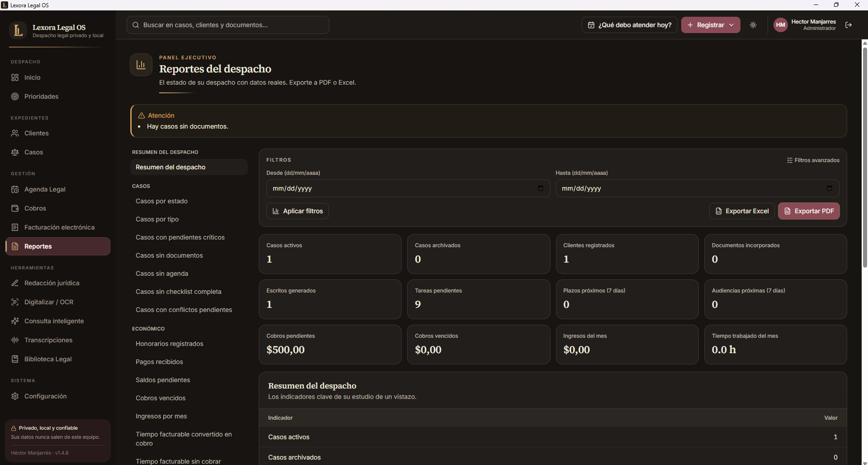Open the Hasta date picker calendar icon

tap(830, 188)
